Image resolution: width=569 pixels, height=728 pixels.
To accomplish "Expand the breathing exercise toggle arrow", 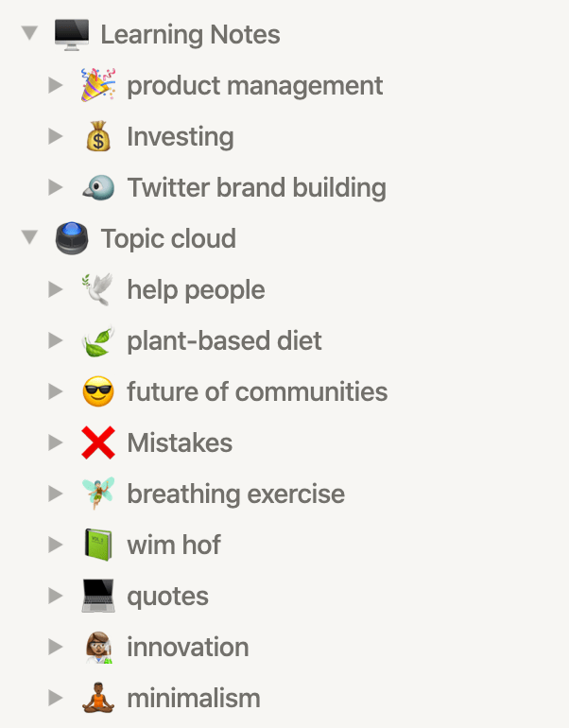I will [x=56, y=494].
